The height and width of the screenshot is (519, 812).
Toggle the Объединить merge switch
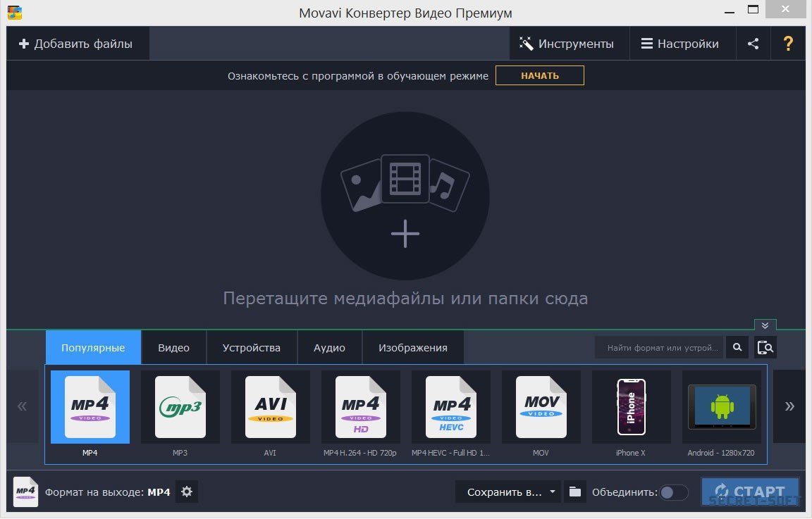673,492
